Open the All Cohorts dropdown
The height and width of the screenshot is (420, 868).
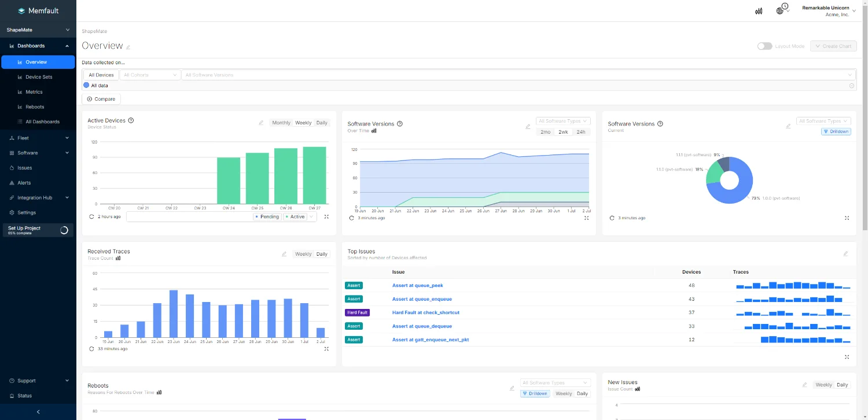click(150, 75)
